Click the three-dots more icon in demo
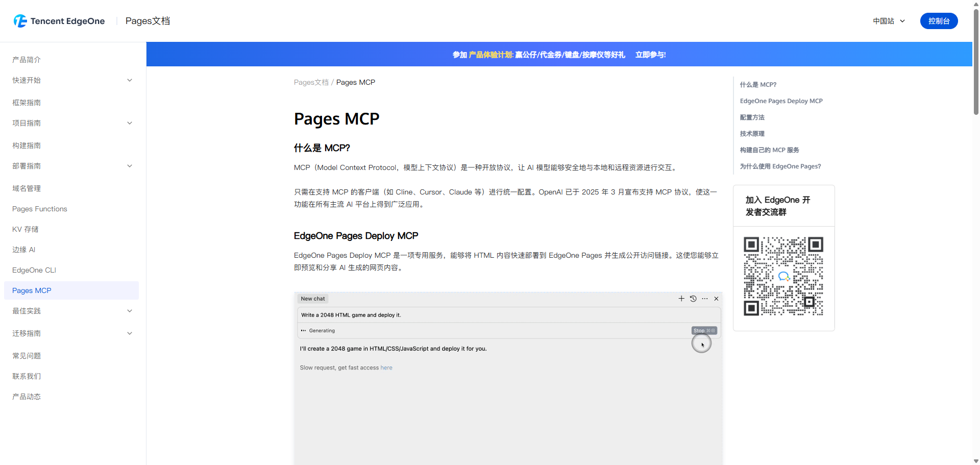980x465 pixels. click(705, 299)
